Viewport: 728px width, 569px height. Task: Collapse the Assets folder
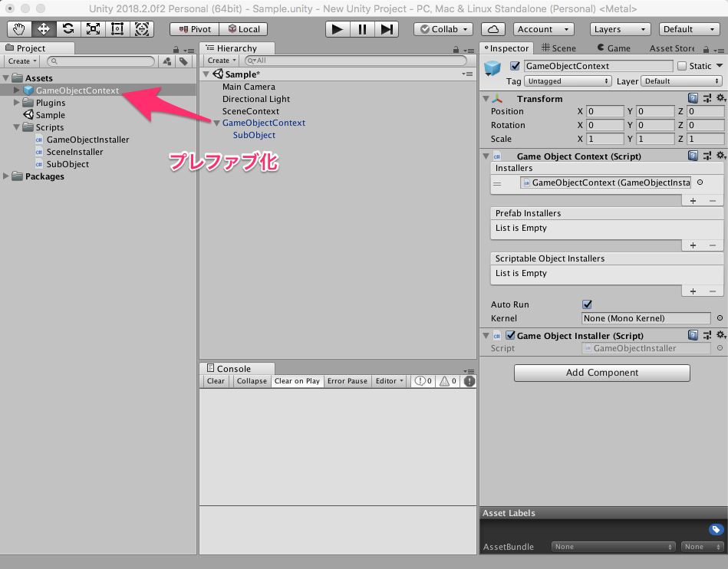click(6, 78)
